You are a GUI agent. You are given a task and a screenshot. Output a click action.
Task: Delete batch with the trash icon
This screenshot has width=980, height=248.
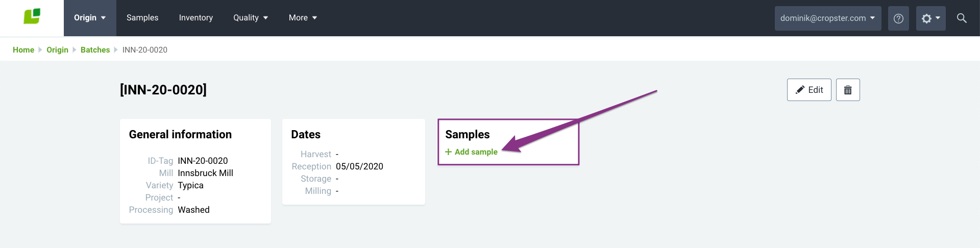pyautogui.click(x=848, y=90)
